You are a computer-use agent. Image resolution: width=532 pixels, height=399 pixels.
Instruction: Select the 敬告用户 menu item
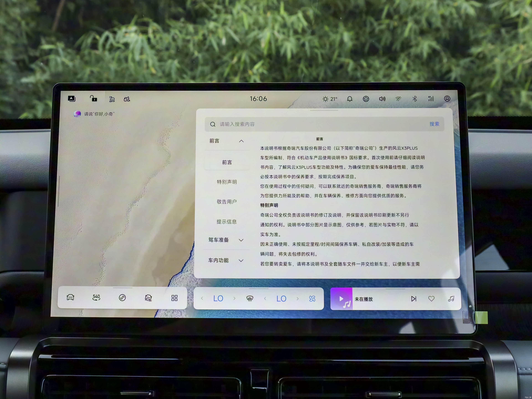(227, 202)
